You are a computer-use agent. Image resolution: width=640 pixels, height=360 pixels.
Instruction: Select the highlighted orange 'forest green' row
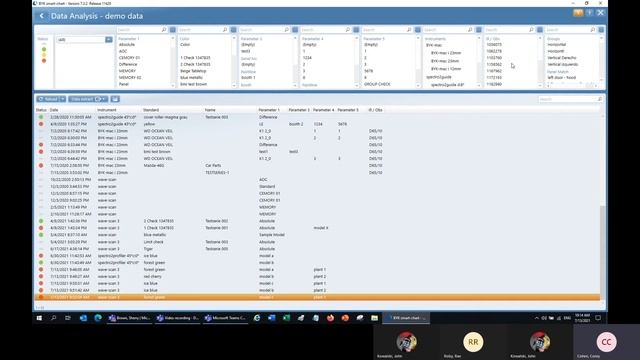[318, 297]
